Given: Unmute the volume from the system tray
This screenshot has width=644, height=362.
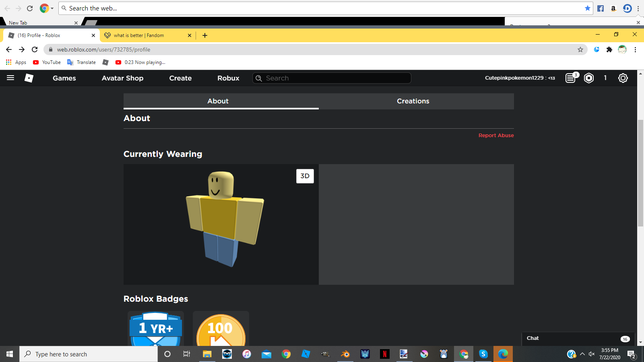Looking at the screenshot, I should [592, 354].
